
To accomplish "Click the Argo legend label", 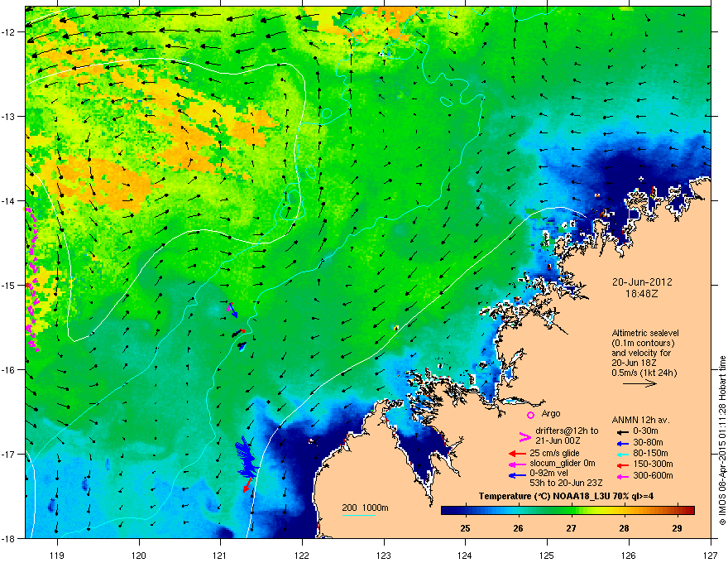I will (551, 413).
